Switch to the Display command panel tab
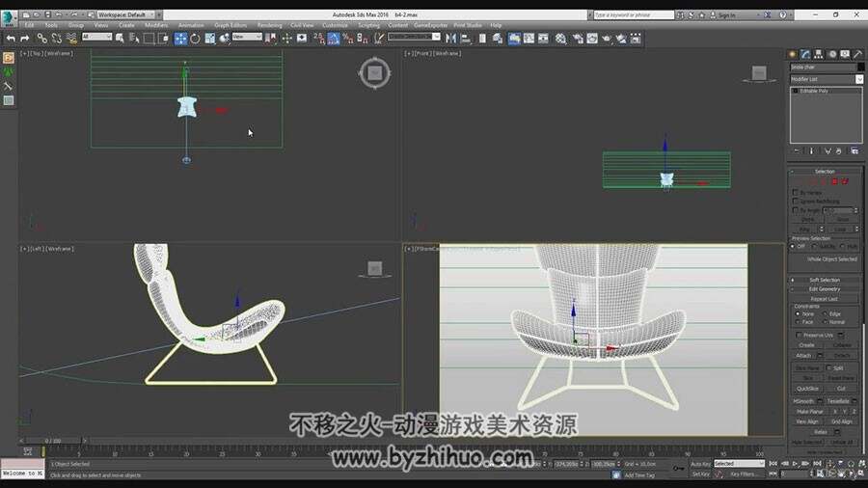This screenshot has width=868, height=488. click(845, 54)
